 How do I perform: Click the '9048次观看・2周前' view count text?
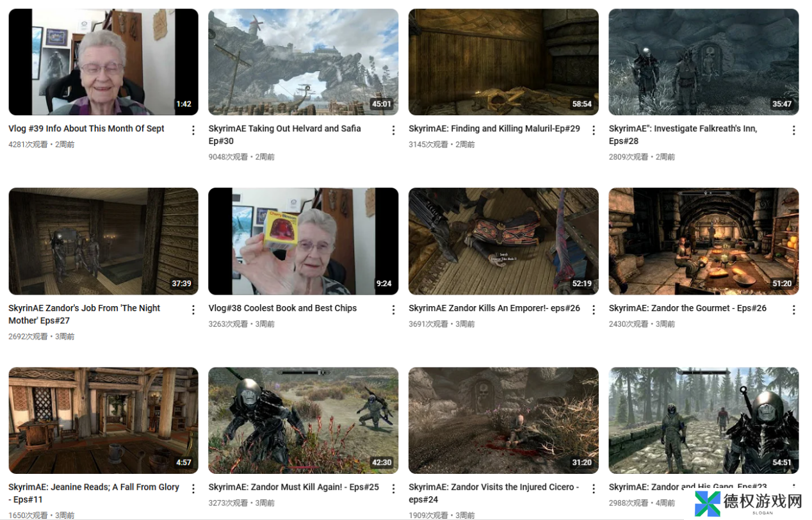coord(241,157)
